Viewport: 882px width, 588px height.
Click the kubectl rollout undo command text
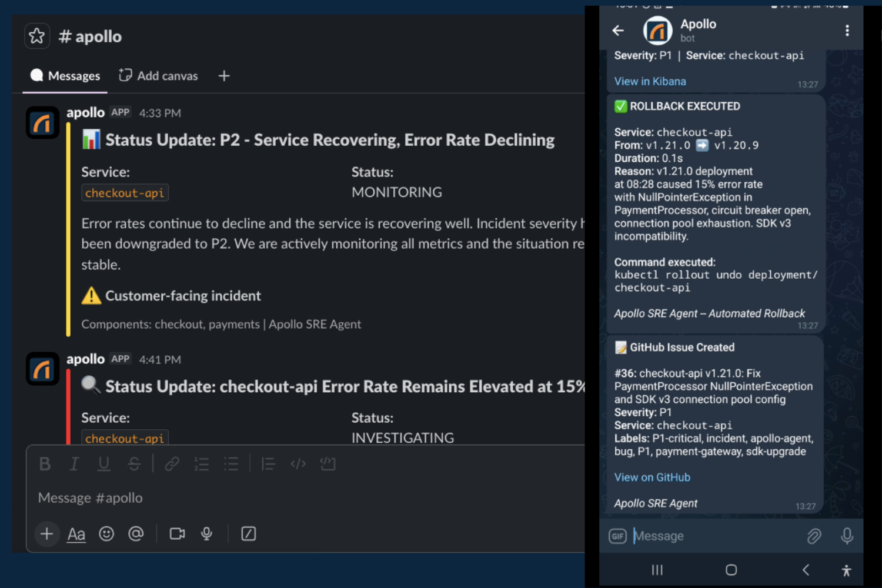(x=716, y=281)
